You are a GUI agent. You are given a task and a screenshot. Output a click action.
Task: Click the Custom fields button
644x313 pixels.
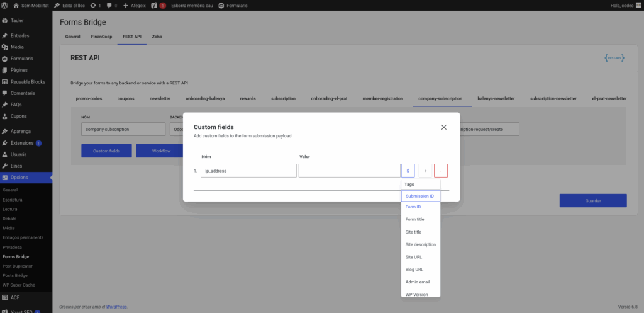point(106,151)
